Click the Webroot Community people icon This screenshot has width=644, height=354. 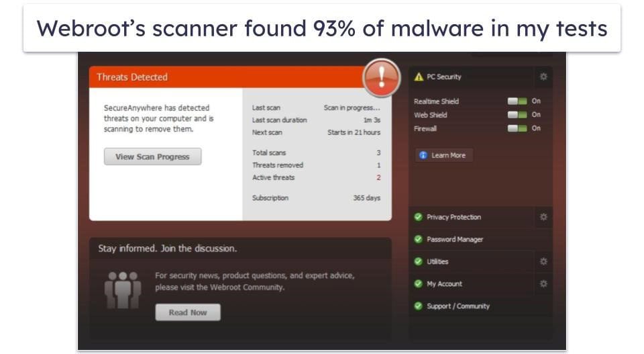coord(122,290)
